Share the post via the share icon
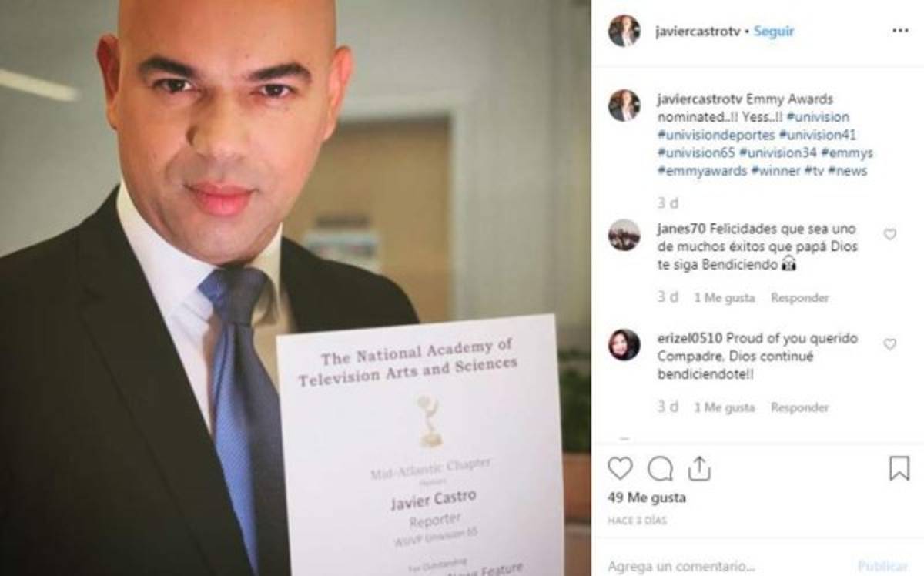Viewport: 924px width, 576px height. [699, 467]
